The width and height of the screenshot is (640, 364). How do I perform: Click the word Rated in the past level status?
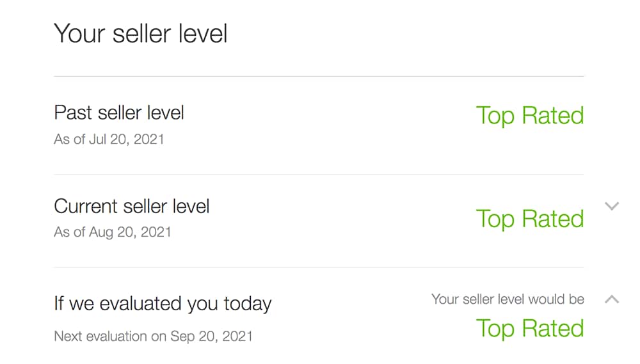553,116
